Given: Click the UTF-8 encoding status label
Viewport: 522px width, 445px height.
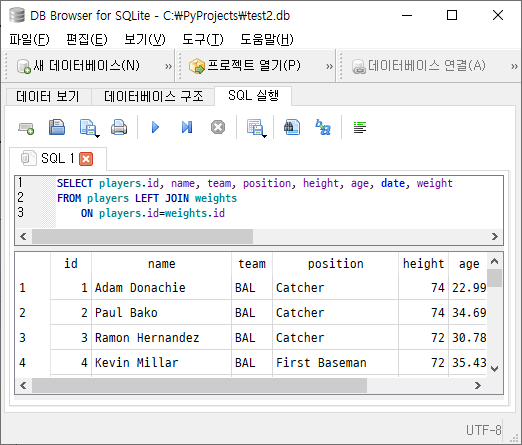Looking at the screenshot, I should [484, 430].
